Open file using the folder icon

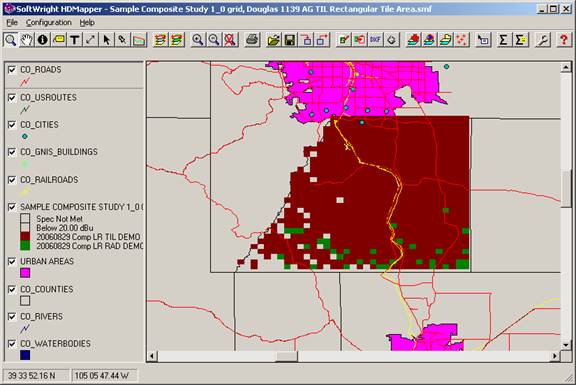tap(274, 40)
